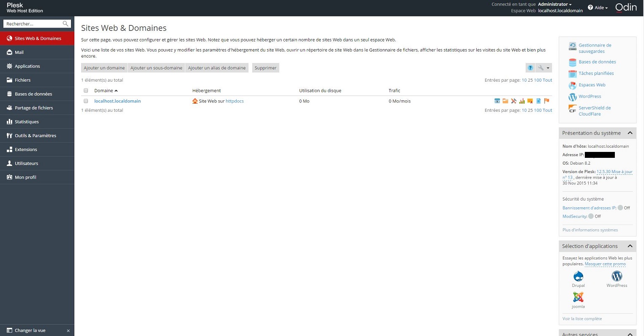644x336 pixels.
Task: Open the File Manager icon in the domain row
Action: click(505, 101)
